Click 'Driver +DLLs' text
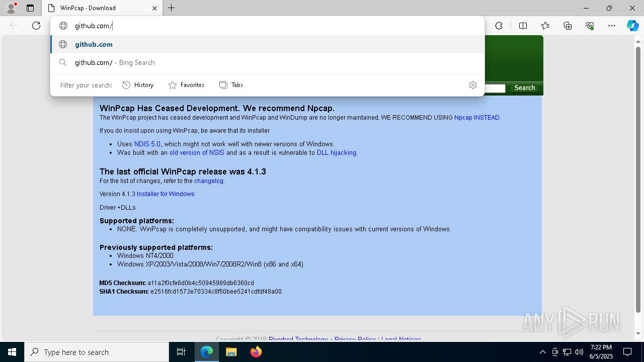644x362 pixels. point(118,207)
